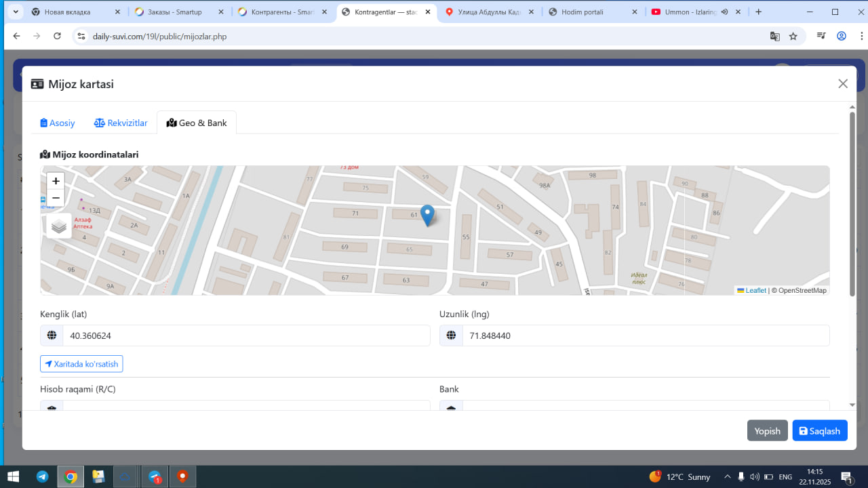Screen dimensions: 868x488
Task: Open the Rekvizitlar tab
Action: coord(121,123)
